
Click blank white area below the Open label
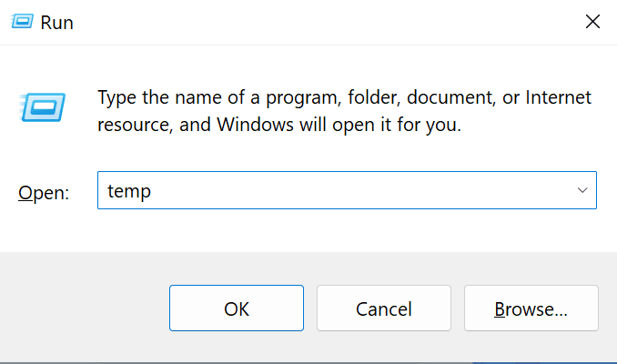44,229
